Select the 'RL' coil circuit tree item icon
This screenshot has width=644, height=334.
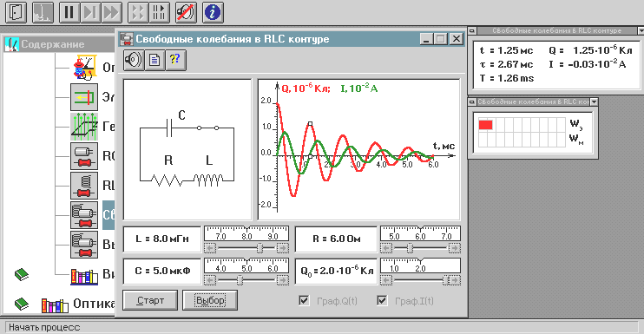tap(84, 186)
